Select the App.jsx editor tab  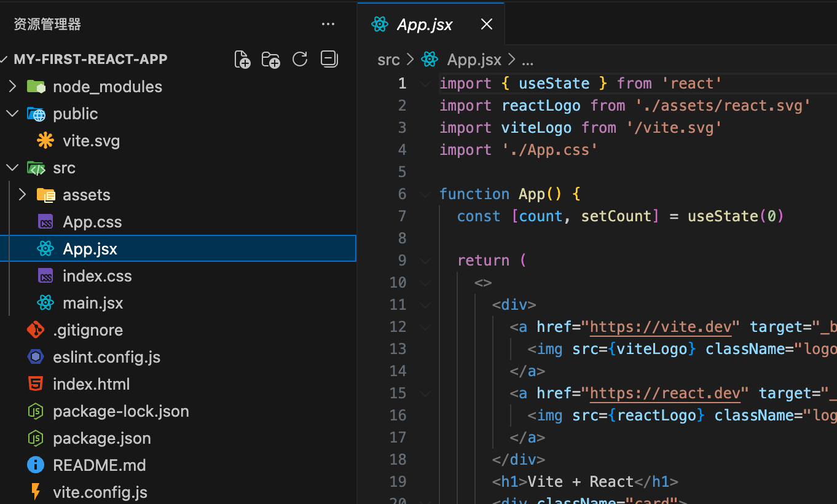(x=431, y=24)
